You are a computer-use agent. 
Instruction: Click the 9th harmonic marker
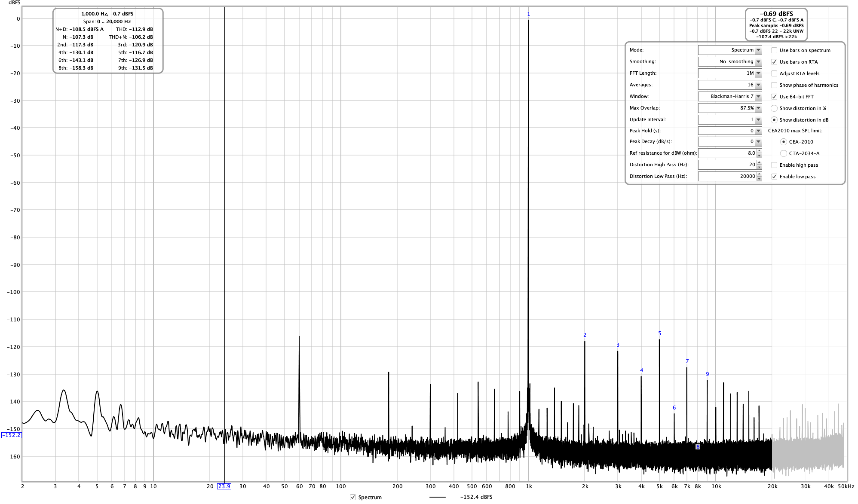click(708, 374)
